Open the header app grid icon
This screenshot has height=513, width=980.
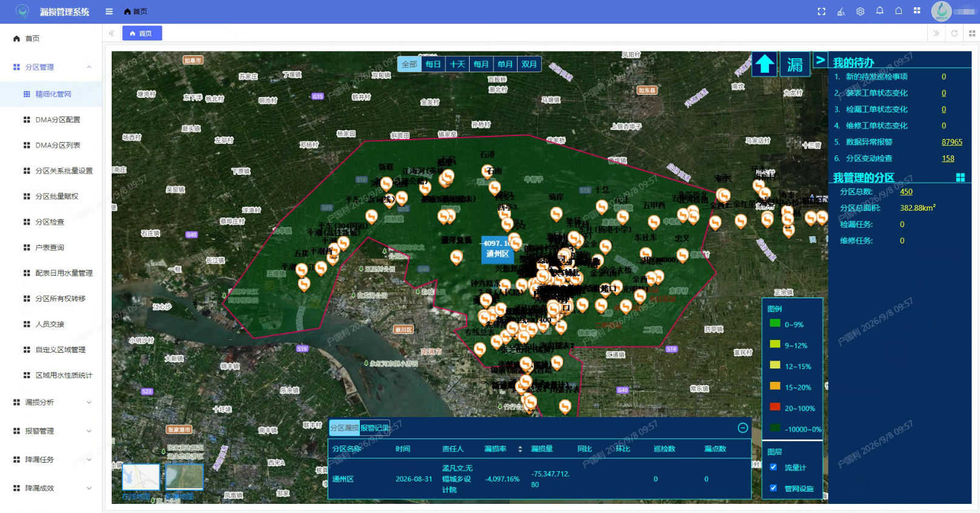(917, 11)
